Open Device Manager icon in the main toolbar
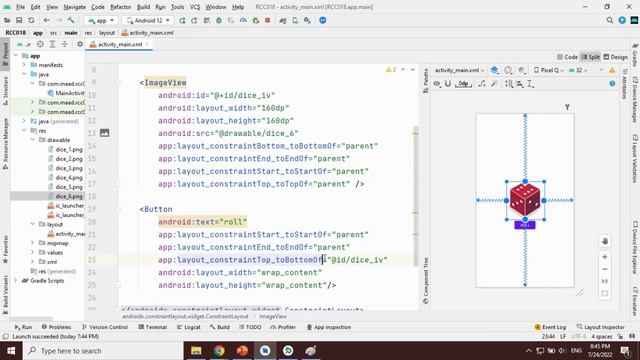Screen dimensions: 640x360 tap(295, 20)
